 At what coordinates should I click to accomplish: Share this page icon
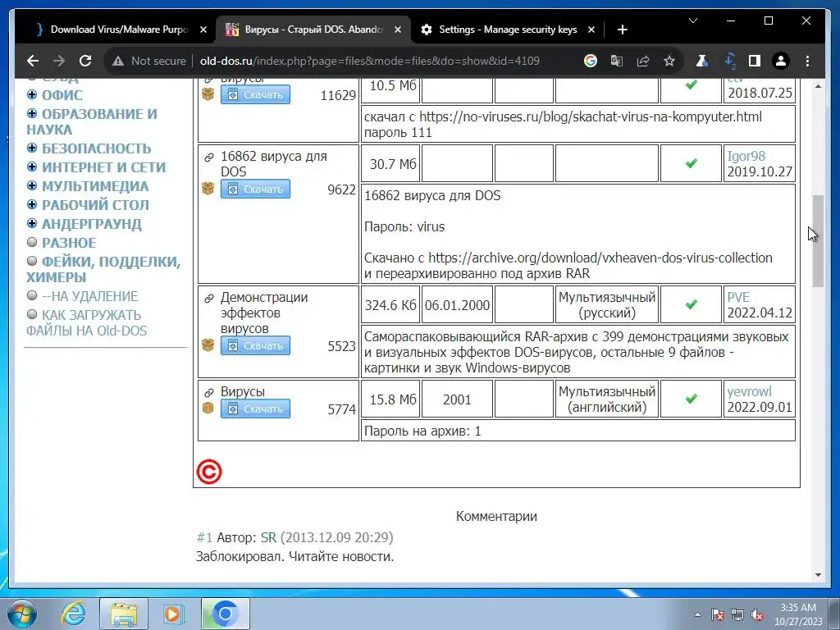[643, 61]
